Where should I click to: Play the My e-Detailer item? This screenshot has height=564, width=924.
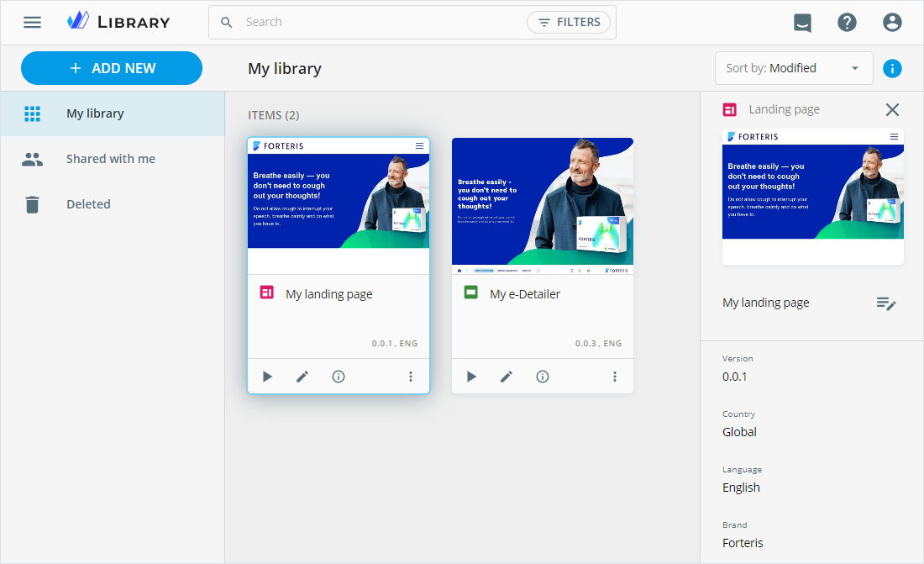click(x=471, y=377)
